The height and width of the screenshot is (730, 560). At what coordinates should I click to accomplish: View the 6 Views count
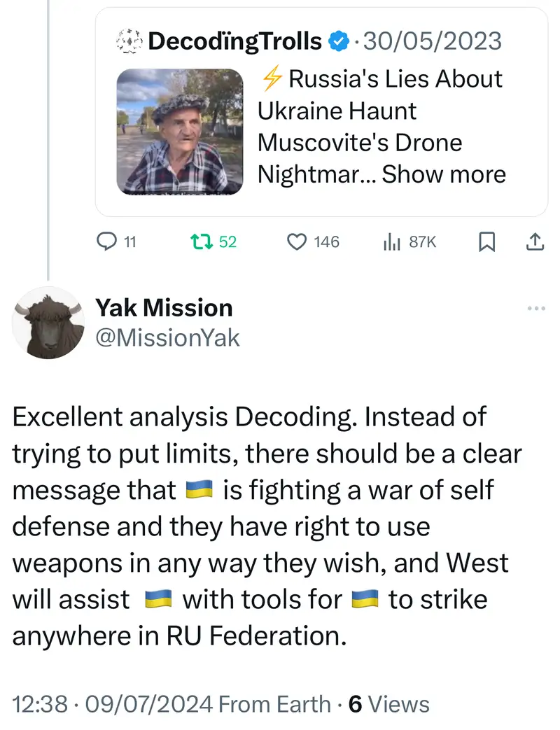(389, 703)
